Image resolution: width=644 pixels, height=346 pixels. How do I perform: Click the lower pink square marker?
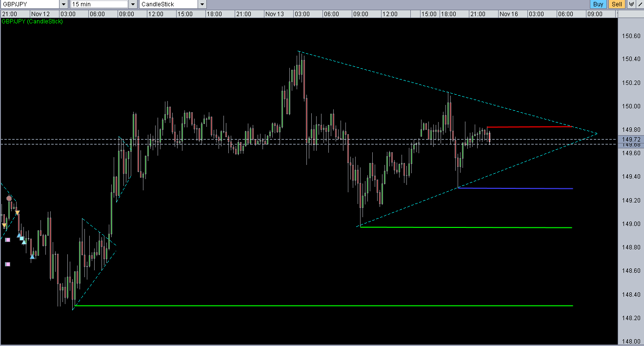click(x=7, y=264)
